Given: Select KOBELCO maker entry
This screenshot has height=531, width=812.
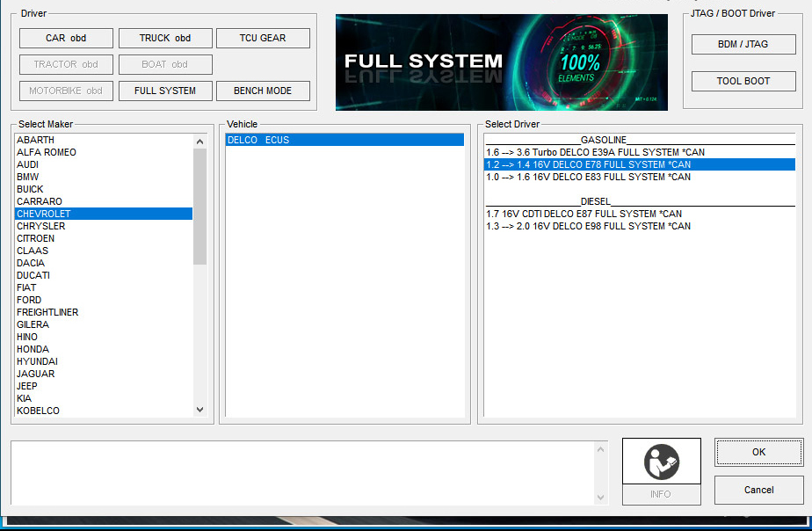Looking at the screenshot, I should click(x=104, y=411).
